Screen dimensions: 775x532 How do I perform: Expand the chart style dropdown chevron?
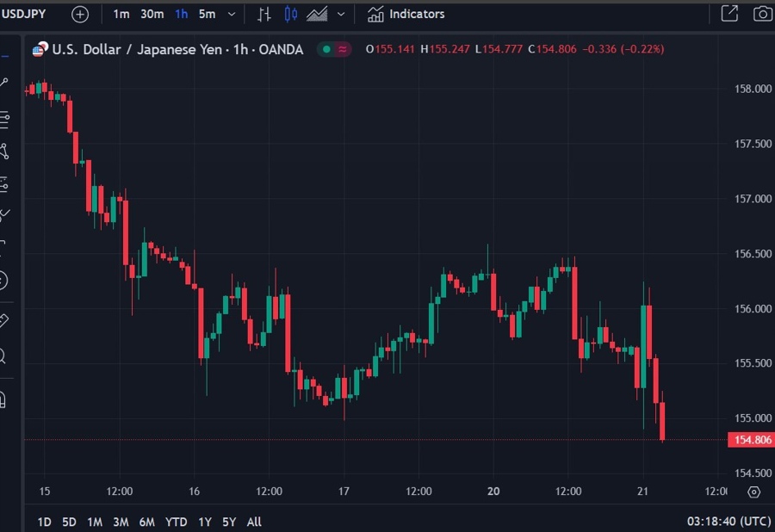tap(341, 15)
